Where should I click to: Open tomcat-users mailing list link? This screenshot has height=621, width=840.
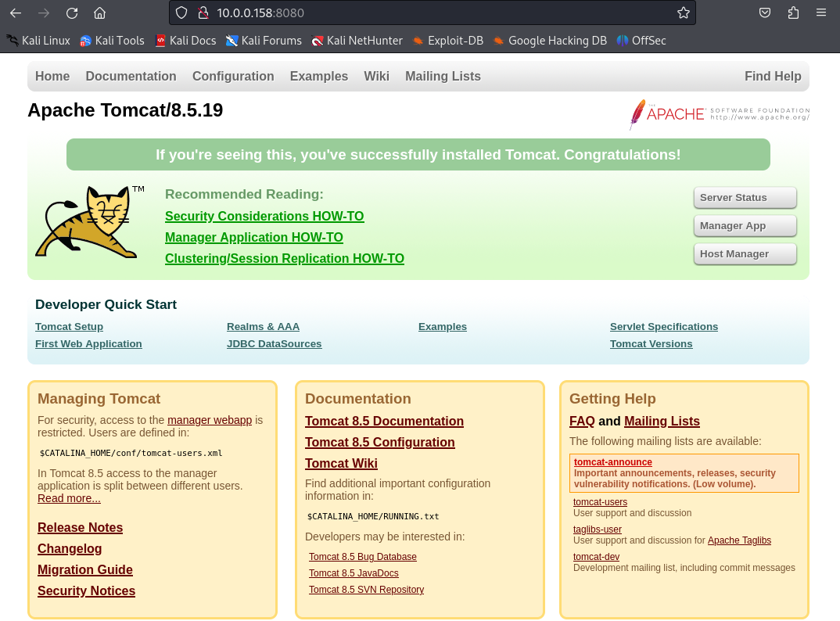(x=600, y=502)
